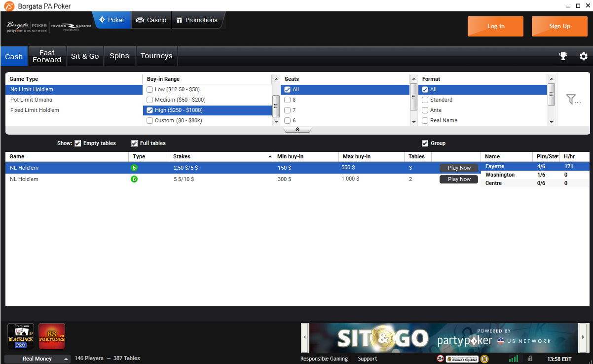The height and width of the screenshot is (364, 593).
Task: Sort by Plrs/Sts column
Action: pyautogui.click(x=547, y=156)
